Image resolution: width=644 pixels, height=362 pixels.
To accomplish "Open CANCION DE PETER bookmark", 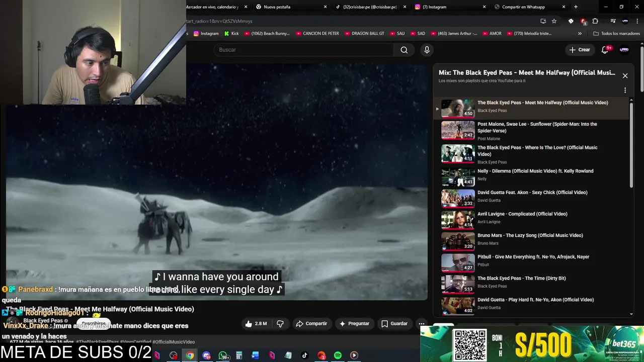I will [317, 34].
